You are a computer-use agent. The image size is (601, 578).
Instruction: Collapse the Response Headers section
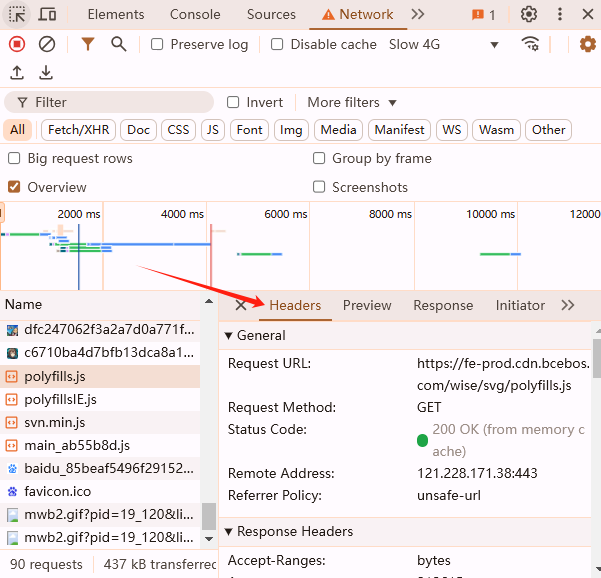229,532
